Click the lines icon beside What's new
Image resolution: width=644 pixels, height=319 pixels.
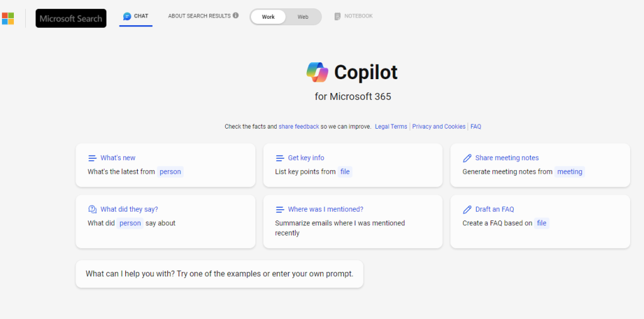[92, 158]
